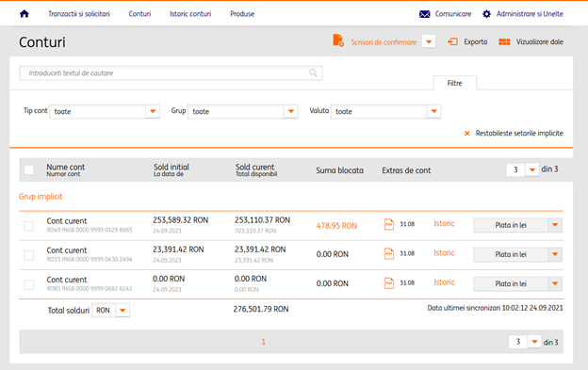This screenshot has height=370, width=588.
Task: Click the search magnifier icon
Action: pos(313,72)
